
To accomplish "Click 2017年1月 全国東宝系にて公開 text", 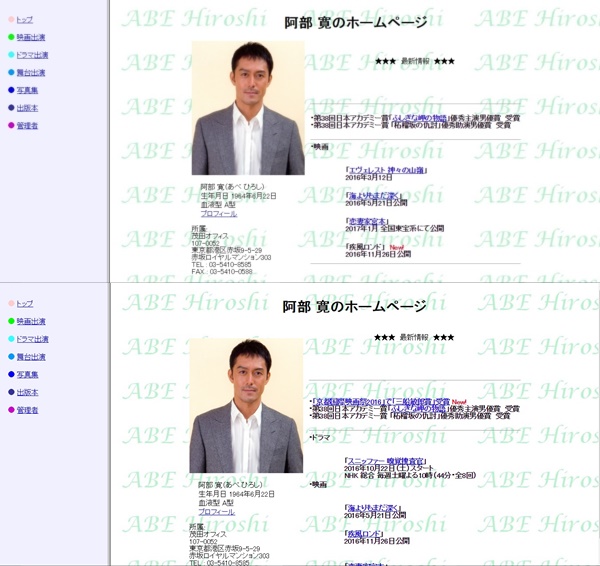I will click(395, 228).
